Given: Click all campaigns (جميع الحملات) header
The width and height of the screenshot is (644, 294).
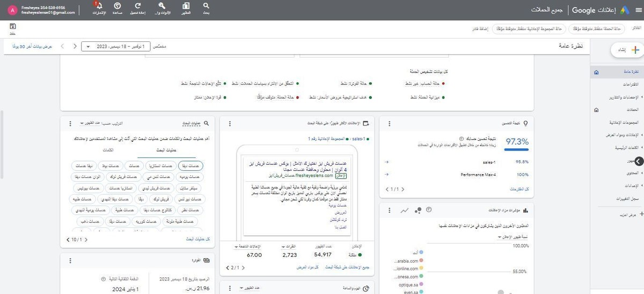Looking at the screenshot, I should [x=548, y=10].
